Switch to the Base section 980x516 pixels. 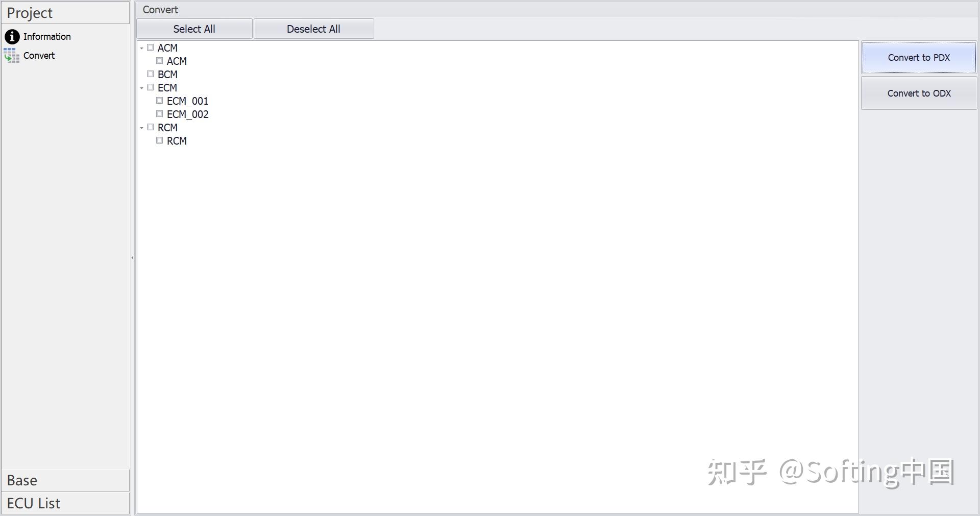point(65,479)
